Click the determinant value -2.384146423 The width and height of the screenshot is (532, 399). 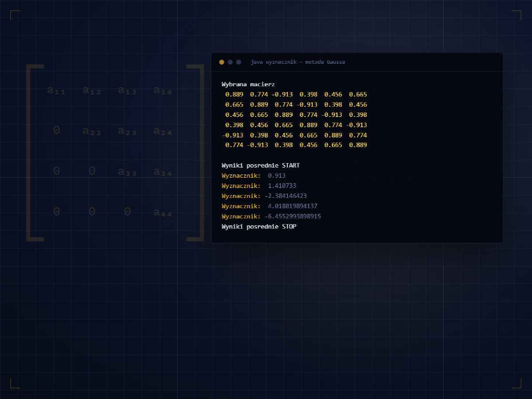(286, 196)
